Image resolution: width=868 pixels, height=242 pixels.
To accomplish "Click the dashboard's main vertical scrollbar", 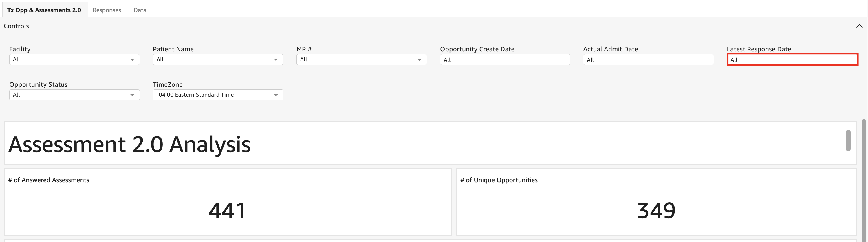I will point(864,179).
